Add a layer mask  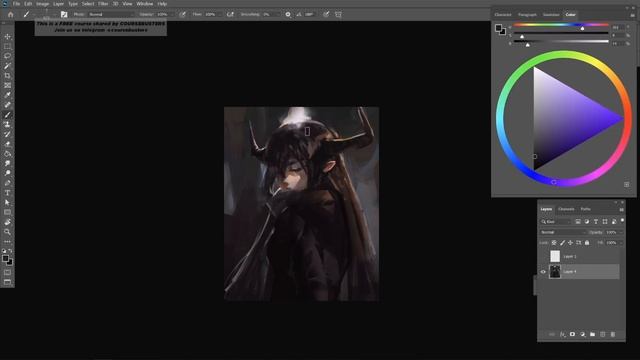[572, 334]
